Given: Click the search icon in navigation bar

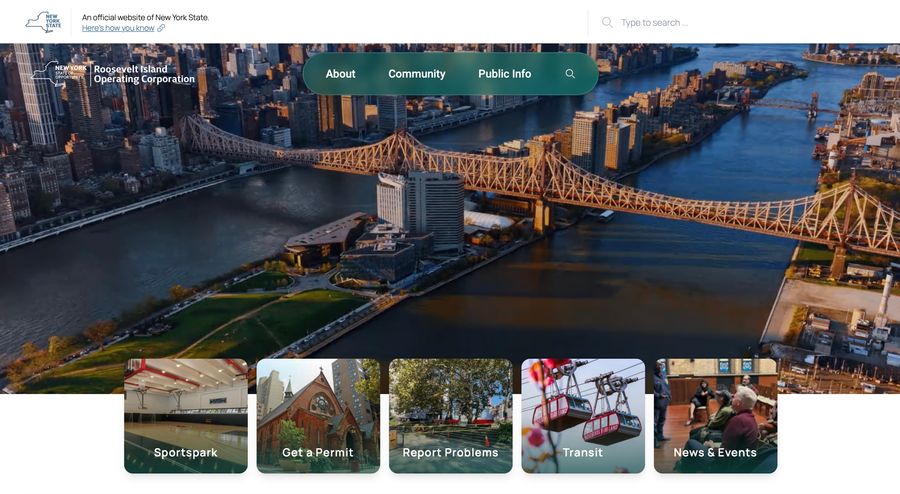Looking at the screenshot, I should 570,74.
